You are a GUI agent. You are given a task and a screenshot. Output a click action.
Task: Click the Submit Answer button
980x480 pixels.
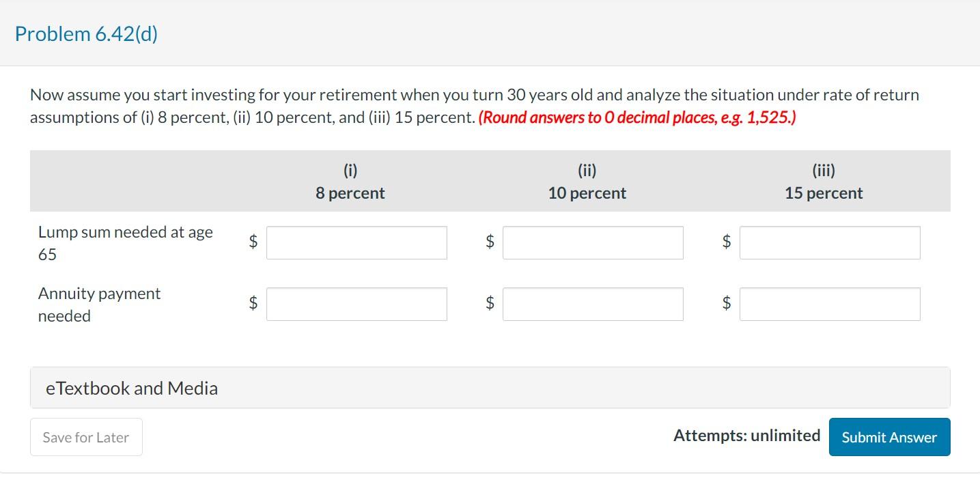point(888,437)
